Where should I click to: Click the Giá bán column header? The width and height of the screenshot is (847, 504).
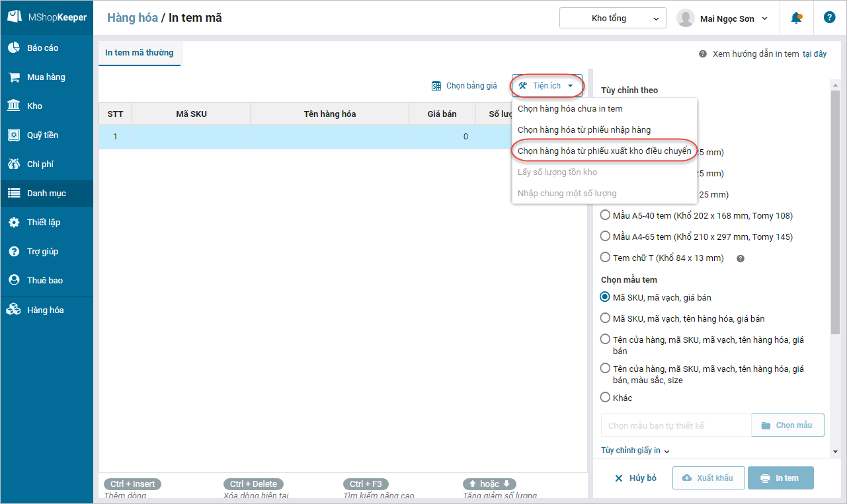442,114
